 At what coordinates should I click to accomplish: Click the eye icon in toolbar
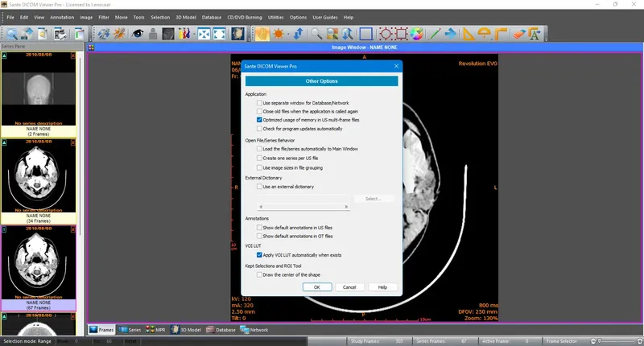[138, 34]
